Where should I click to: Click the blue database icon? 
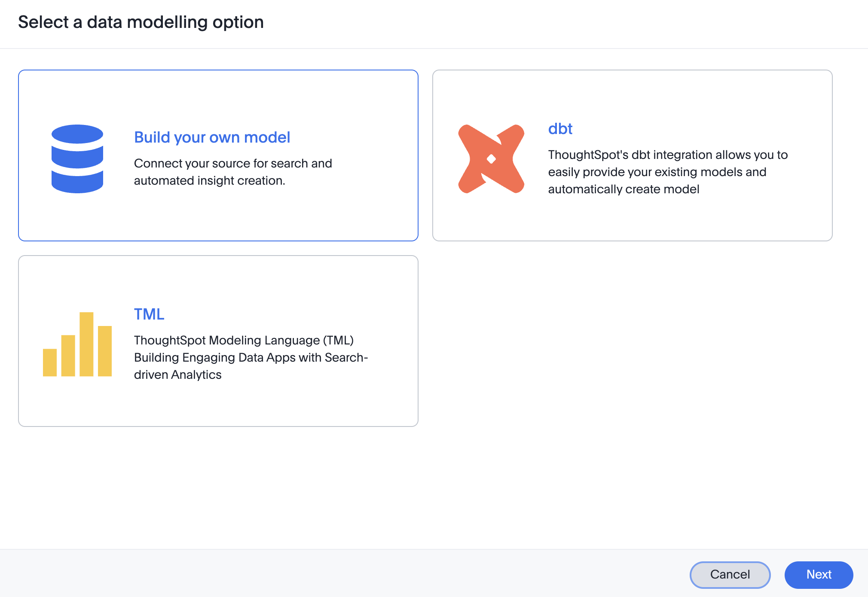[x=77, y=159]
